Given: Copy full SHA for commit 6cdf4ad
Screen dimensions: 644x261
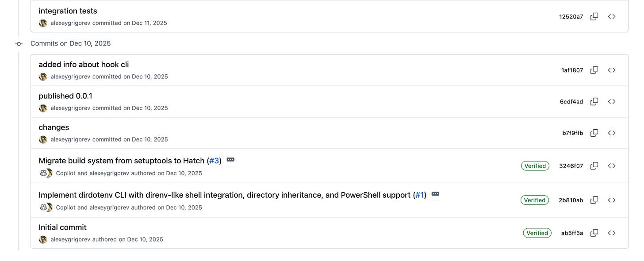Looking at the screenshot, I should click(594, 101).
